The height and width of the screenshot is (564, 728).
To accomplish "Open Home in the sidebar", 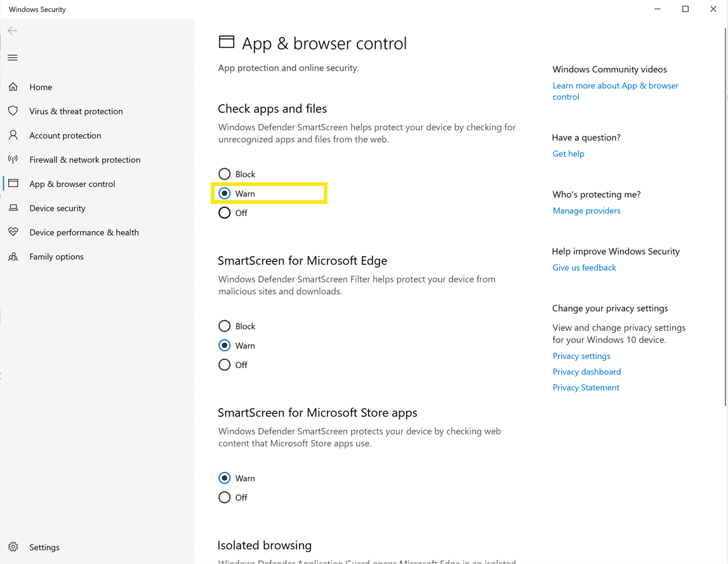I will pyautogui.click(x=41, y=87).
